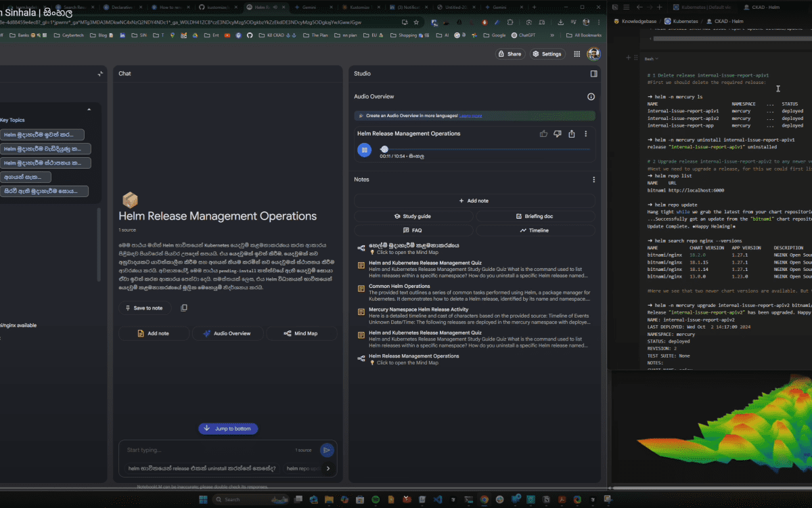Seek the audio overview progress slider

[484, 149]
